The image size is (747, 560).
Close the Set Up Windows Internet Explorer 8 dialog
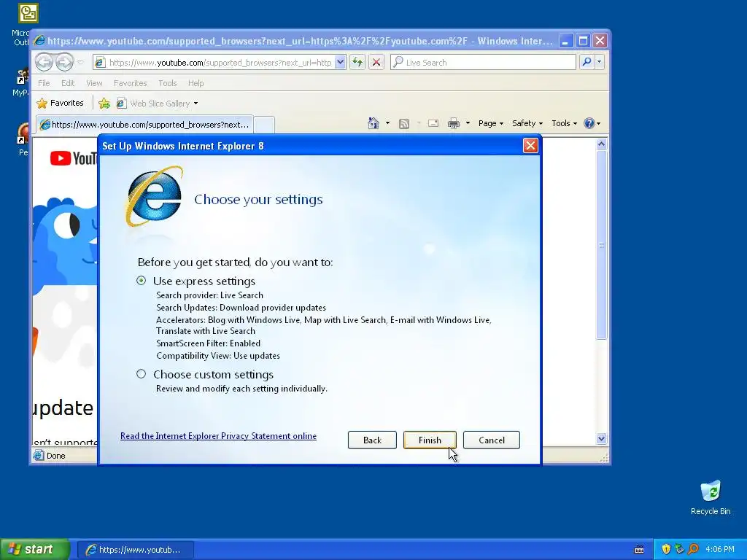click(530, 146)
